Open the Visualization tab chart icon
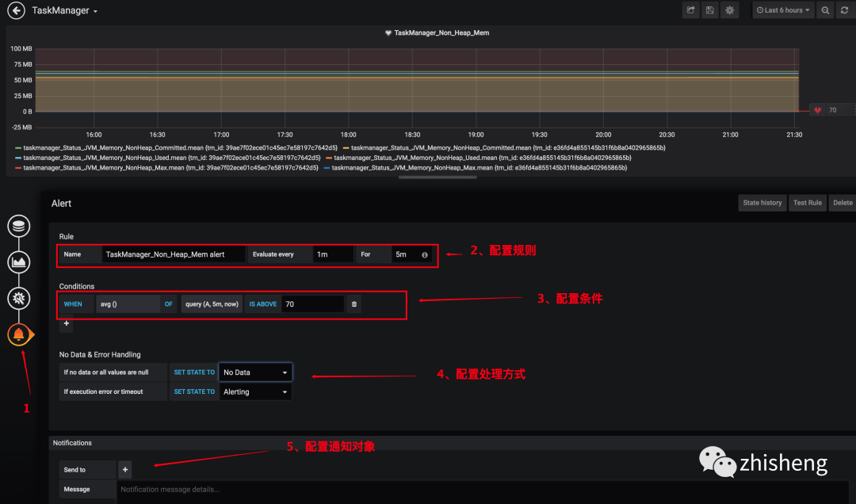Image resolution: width=856 pixels, height=504 pixels. tap(18, 262)
